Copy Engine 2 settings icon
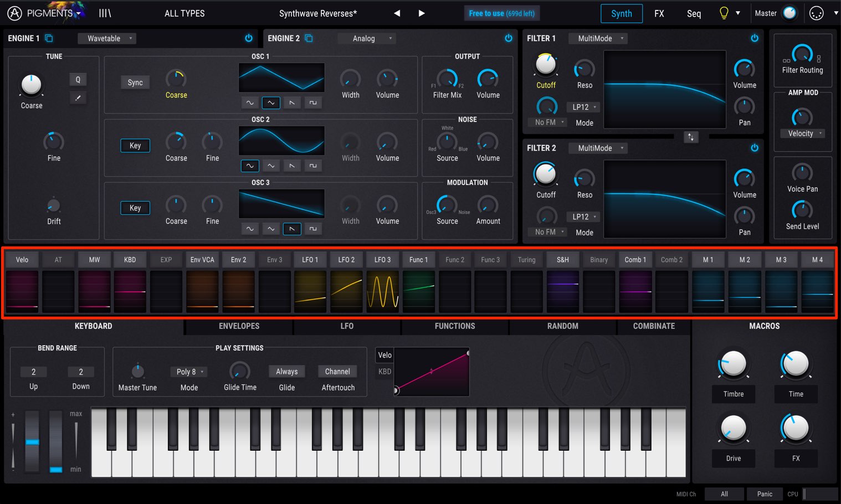 click(309, 38)
